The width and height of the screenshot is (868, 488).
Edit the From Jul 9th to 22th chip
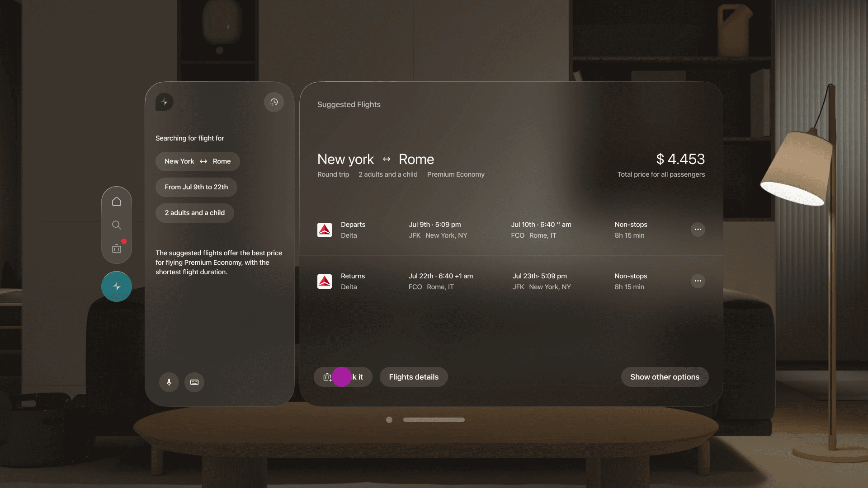point(196,187)
